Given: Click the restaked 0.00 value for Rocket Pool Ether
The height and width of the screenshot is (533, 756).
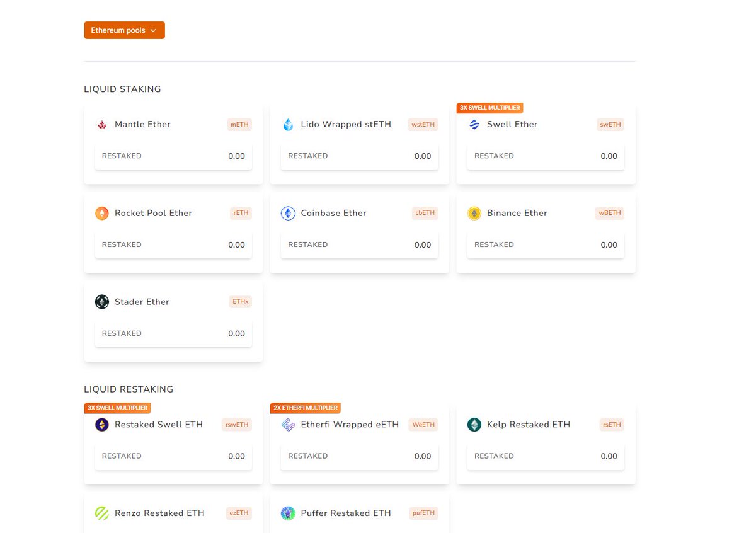Looking at the screenshot, I should 236,245.
